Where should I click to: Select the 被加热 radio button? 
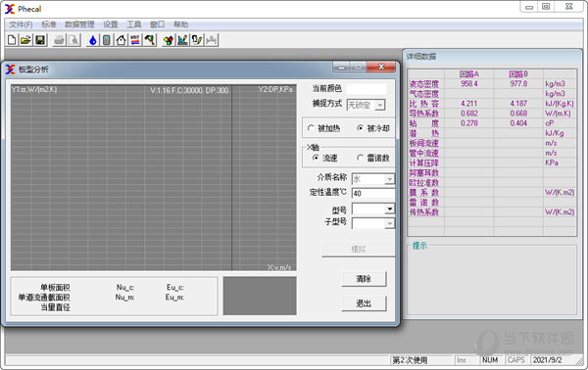click(x=311, y=128)
